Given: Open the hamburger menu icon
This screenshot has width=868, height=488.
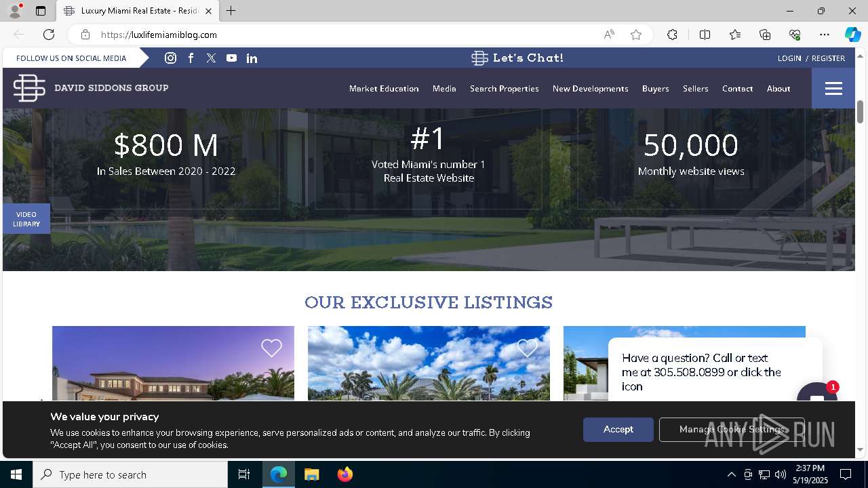Looking at the screenshot, I should [833, 88].
